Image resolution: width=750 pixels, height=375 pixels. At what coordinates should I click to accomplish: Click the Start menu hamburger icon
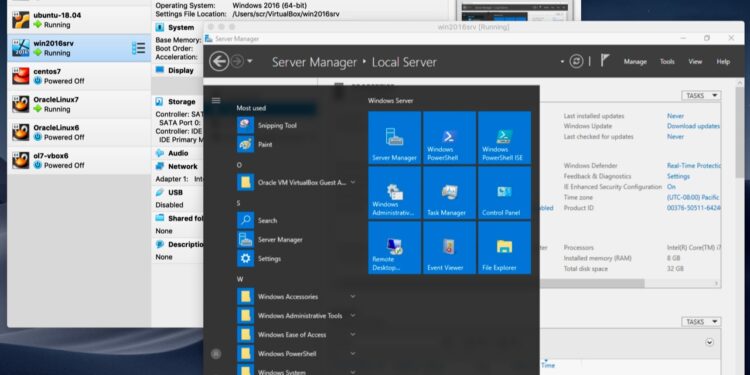pos(216,100)
